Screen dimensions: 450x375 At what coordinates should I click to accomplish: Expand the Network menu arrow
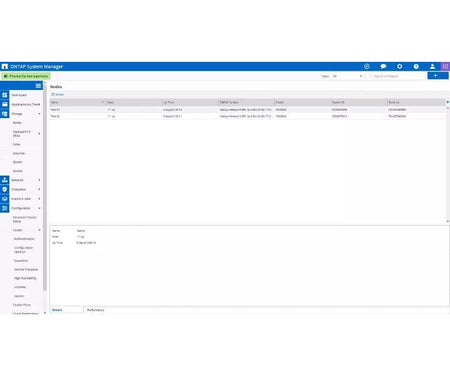[39, 180]
